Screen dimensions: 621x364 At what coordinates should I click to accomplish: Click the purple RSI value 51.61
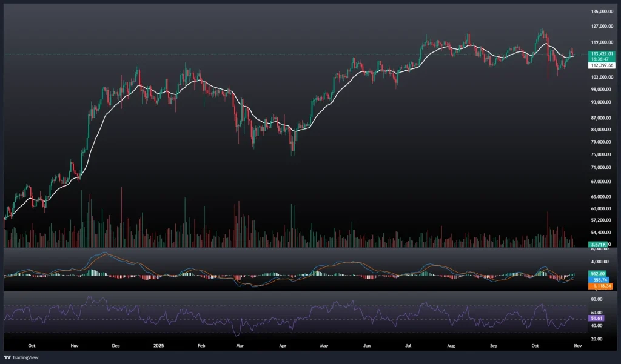click(596, 318)
